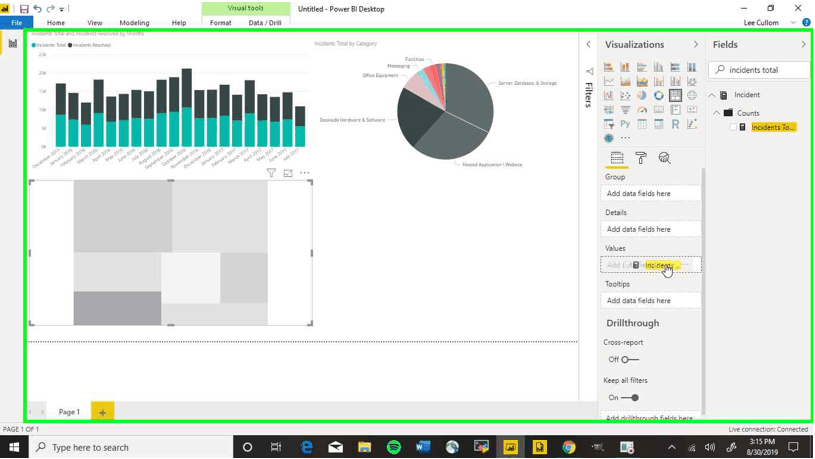Select the slicer visualization
Image resolution: width=815 pixels, height=459 pixels.
(609, 124)
